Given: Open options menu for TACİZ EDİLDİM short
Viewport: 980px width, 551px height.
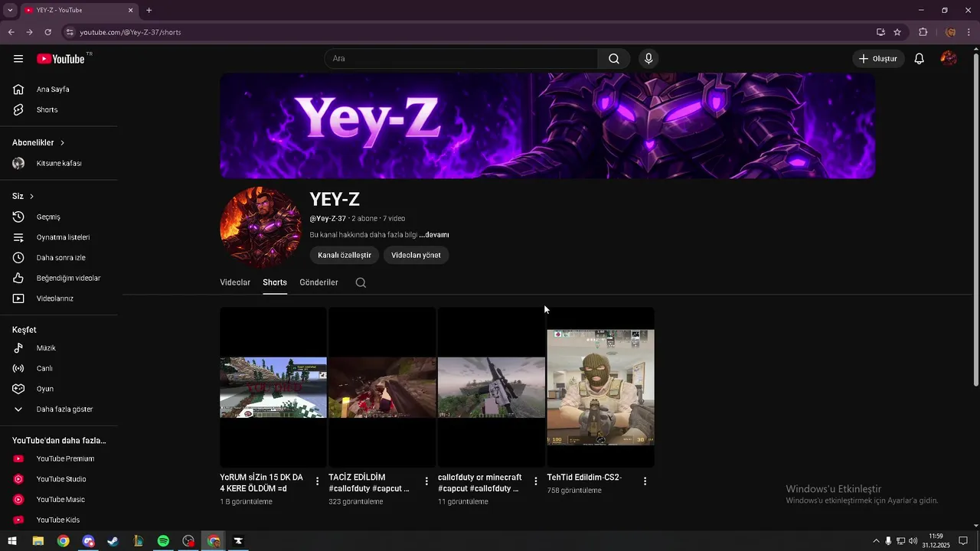Looking at the screenshot, I should pyautogui.click(x=426, y=481).
